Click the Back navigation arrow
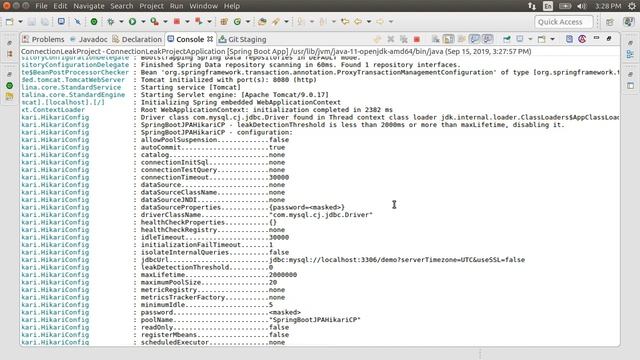Screen dimensions: 640x360 (358, 22)
